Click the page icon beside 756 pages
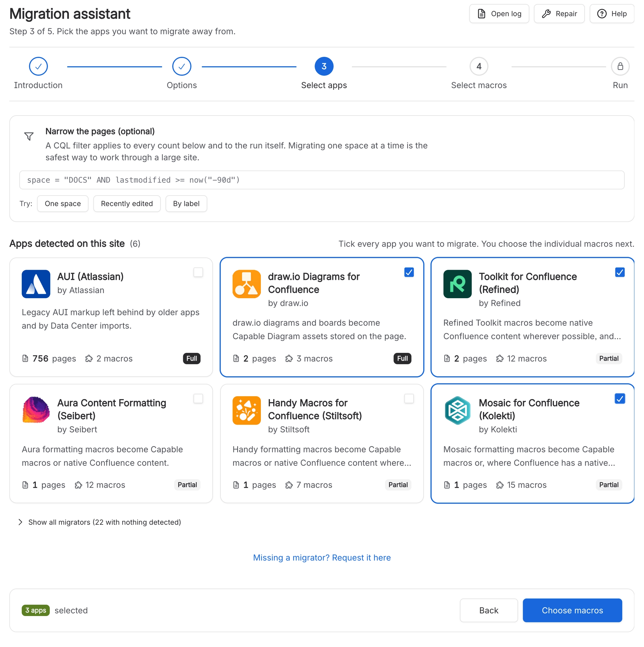The image size is (644, 647). click(x=25, y=359)
